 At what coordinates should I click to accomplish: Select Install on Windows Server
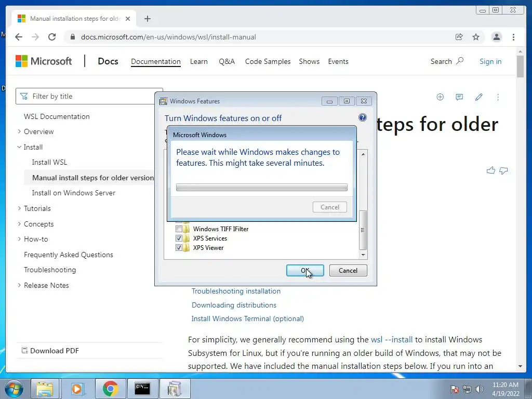pyautogui.click(x=74, y=193)
